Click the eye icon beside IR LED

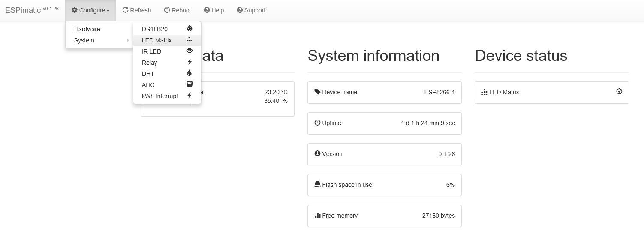coord(190,51)
